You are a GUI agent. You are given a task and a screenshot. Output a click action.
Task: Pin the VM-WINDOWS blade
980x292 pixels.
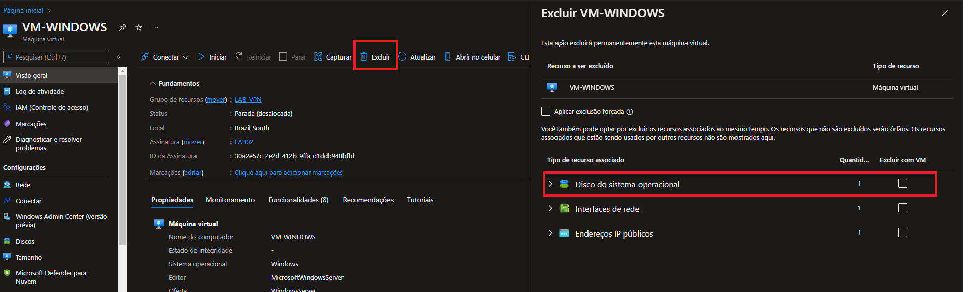tap(122, 27)
